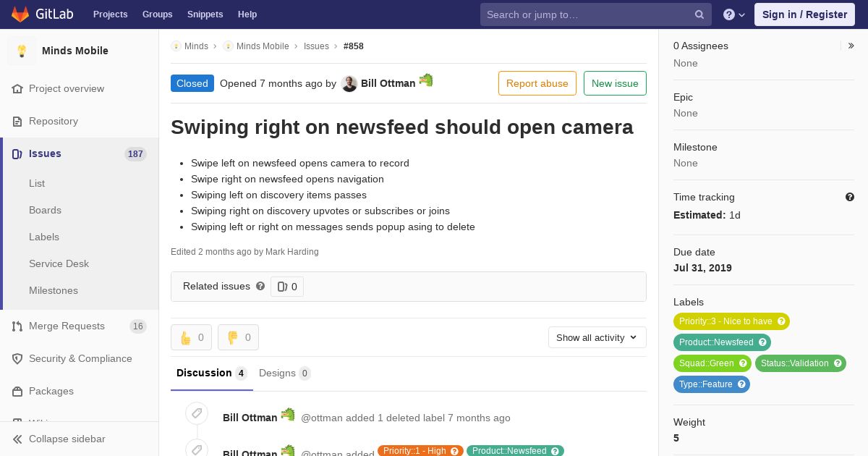
Task: Switch to the Discussion tab
Action: (x=212, y=373)
